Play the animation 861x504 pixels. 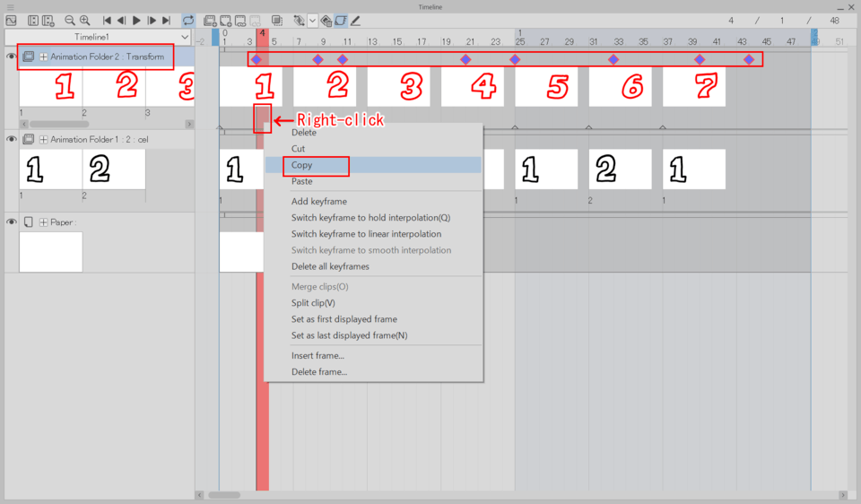(136, 21)
